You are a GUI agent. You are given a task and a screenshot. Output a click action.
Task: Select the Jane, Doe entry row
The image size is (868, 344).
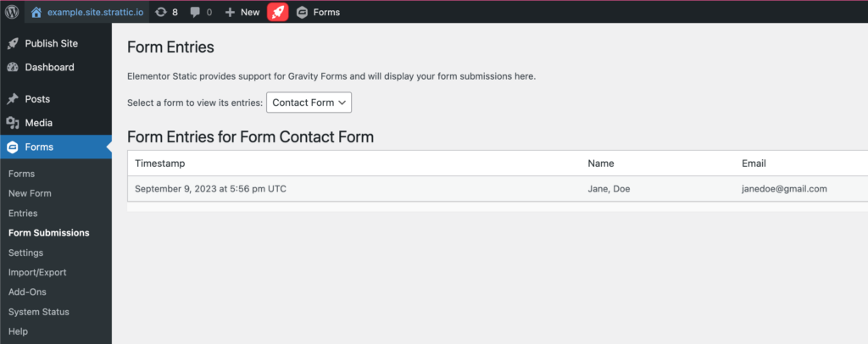coord(497,189)
